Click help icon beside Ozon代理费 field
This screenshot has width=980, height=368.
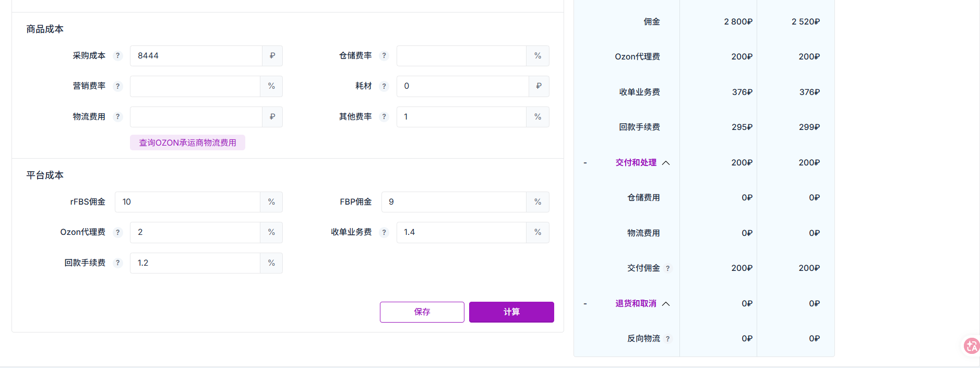[x=118, y=232]
